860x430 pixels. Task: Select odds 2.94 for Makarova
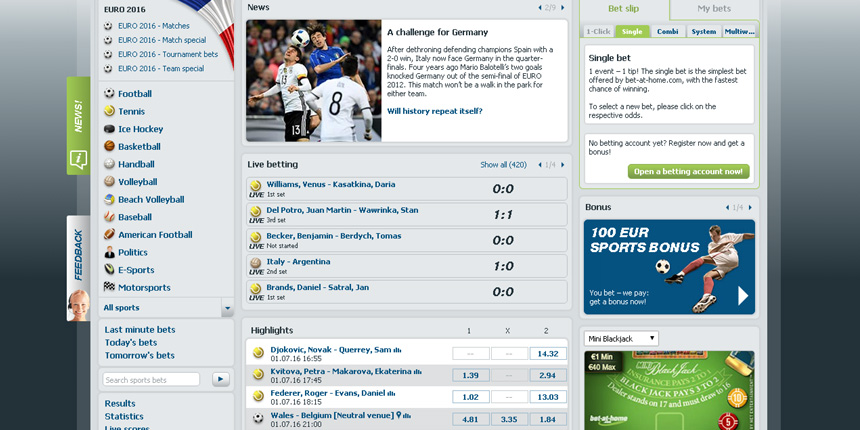click(548, 375)
